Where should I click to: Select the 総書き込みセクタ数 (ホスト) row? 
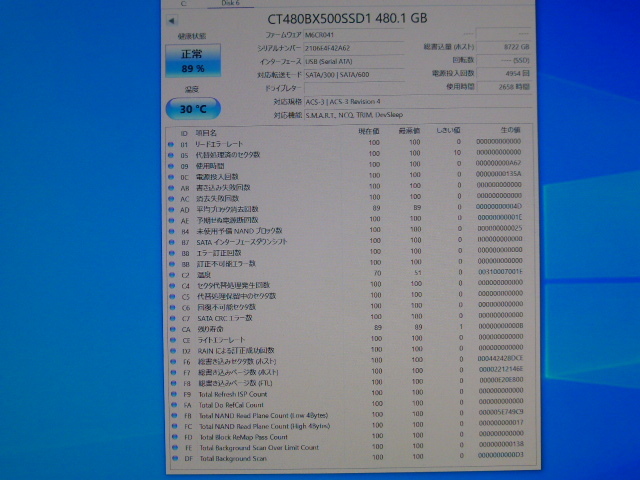click(348, 360)
